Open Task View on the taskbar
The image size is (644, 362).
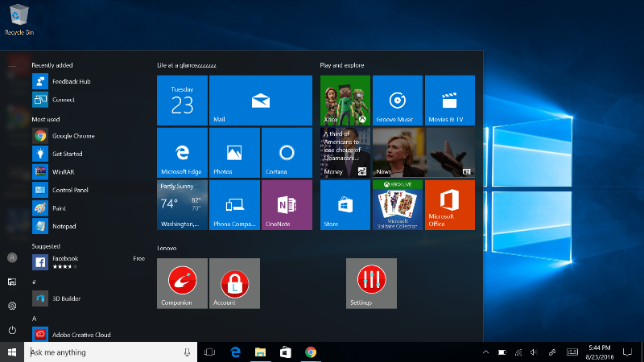209,352
